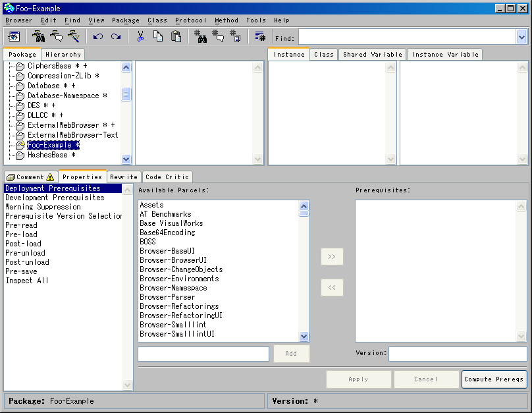Focus the Find input field
532x413 pixels.
click(408, 37)
